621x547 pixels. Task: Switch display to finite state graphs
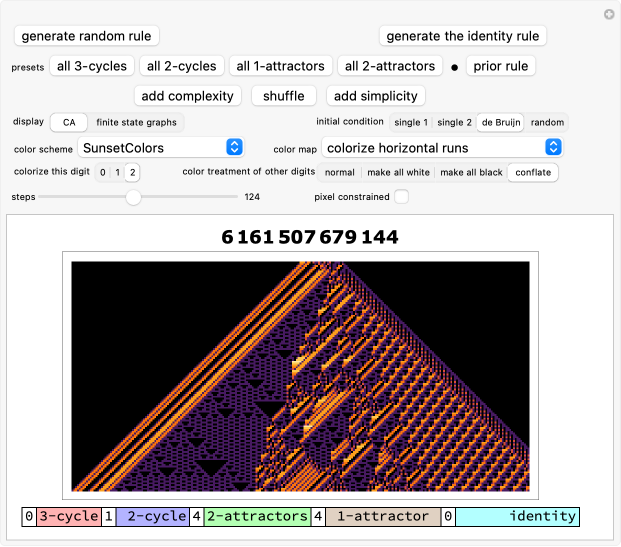(x=136, y=122)
